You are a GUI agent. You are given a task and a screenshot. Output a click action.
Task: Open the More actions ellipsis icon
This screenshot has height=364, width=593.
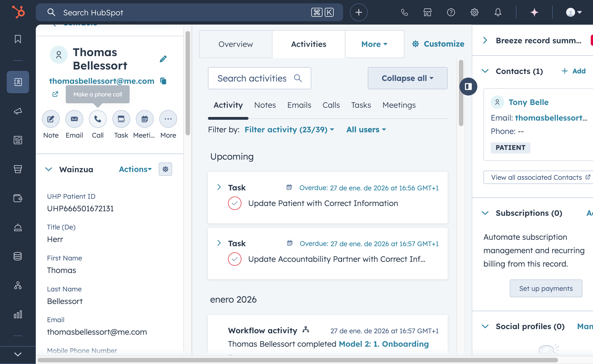[168, 119]
